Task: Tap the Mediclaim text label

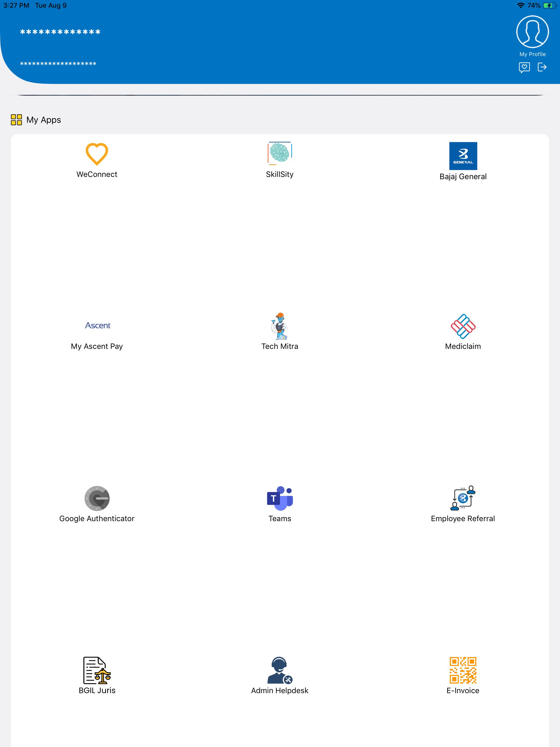Action: click(463, 346)
